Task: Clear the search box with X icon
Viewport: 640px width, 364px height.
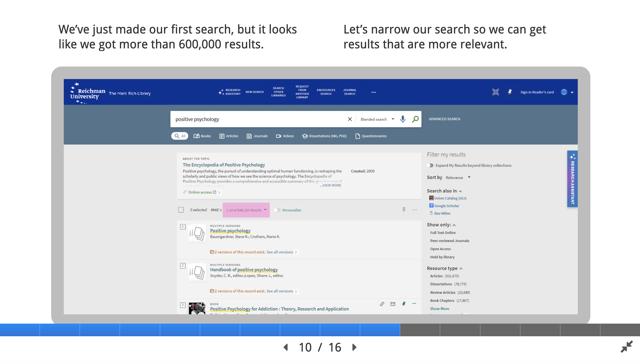Action: click(350, 119)
